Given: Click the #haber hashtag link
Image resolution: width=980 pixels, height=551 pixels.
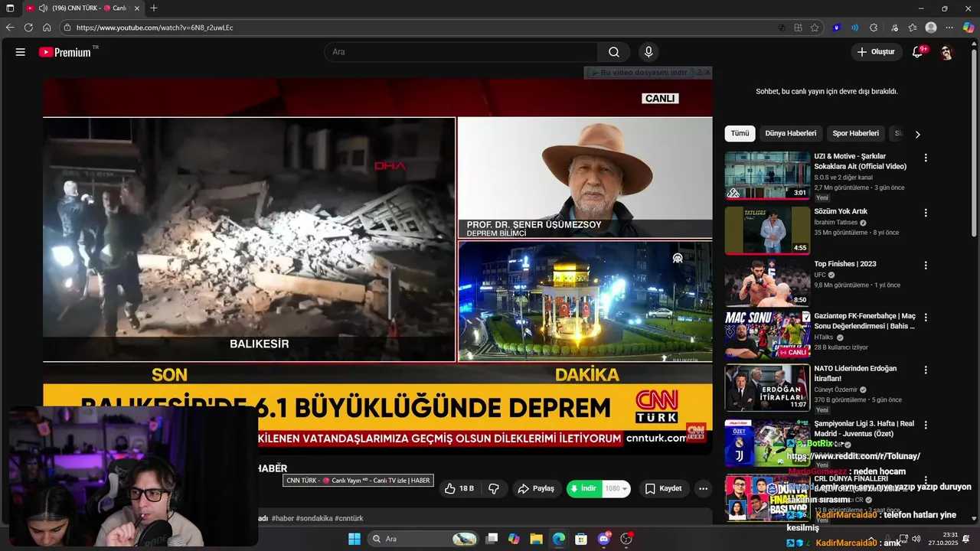Looking at the screenshot, I should 283,518.
